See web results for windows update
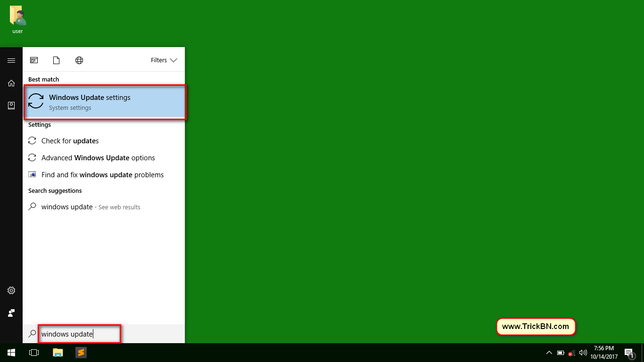Viewport: 644px width, 362px height. 104,207
